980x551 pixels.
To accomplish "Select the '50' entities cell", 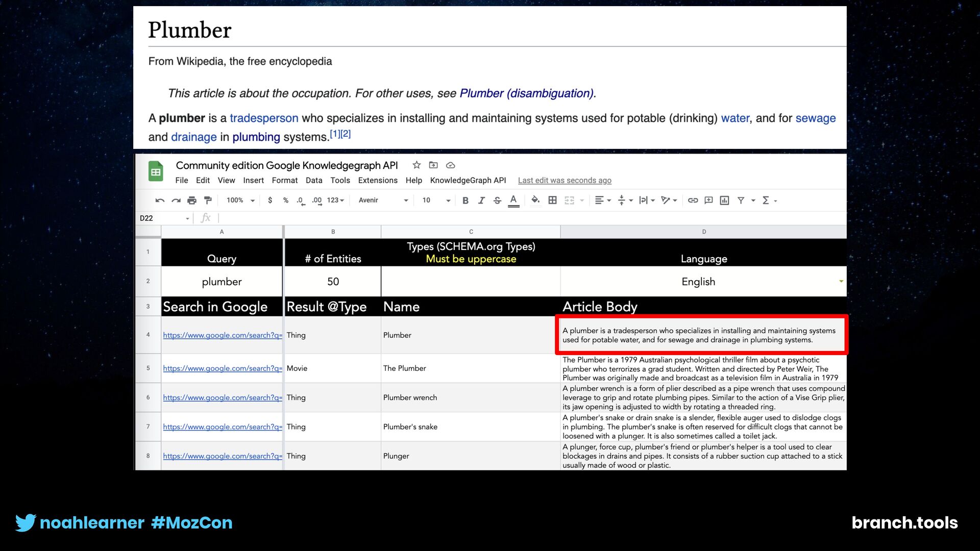I will [333, 282].
